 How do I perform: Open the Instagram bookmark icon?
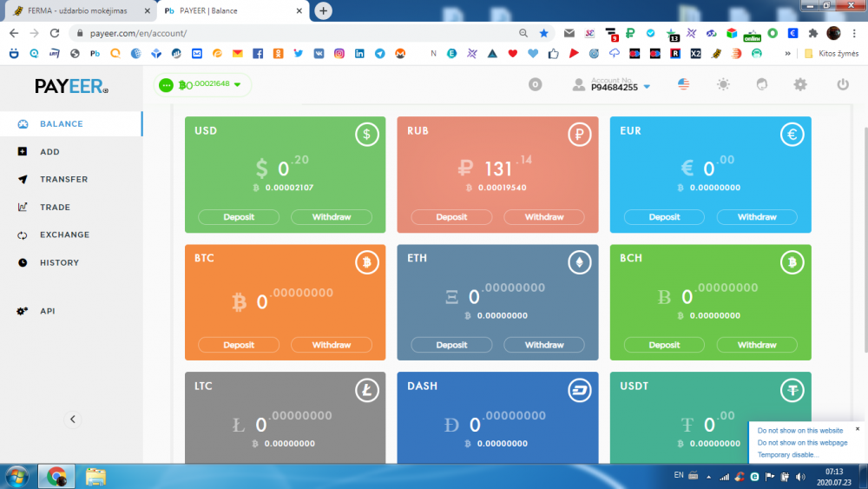click(339, 54)
